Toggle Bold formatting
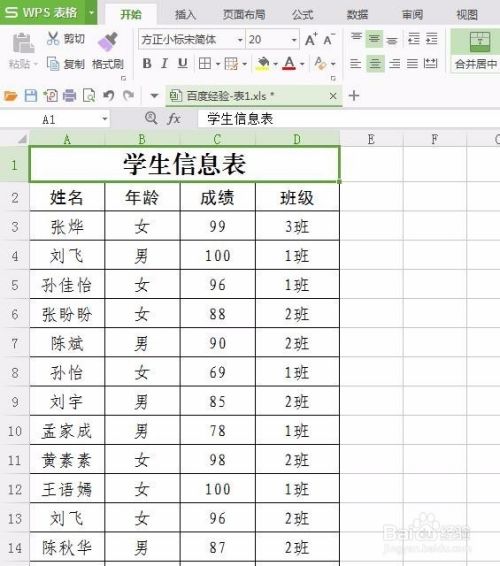The width and height of the screenshot is (500, 566). [147, 64]
